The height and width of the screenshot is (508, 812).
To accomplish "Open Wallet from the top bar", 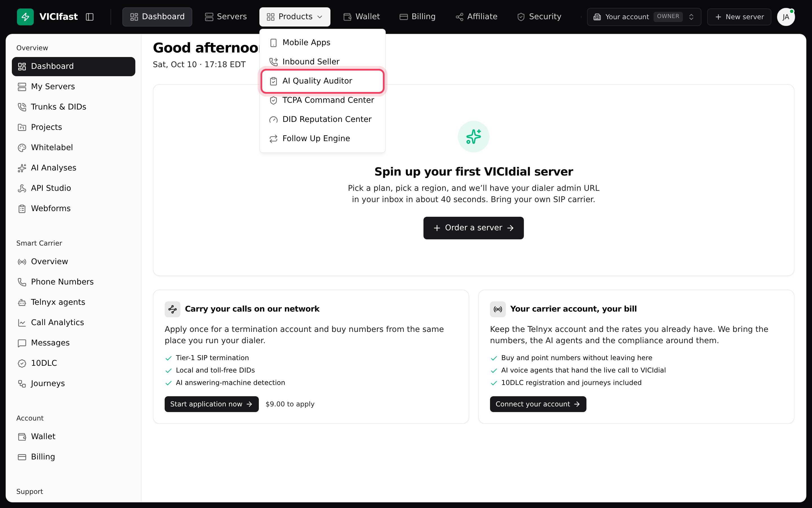I will pyautogui.click(x=361, y=17).
